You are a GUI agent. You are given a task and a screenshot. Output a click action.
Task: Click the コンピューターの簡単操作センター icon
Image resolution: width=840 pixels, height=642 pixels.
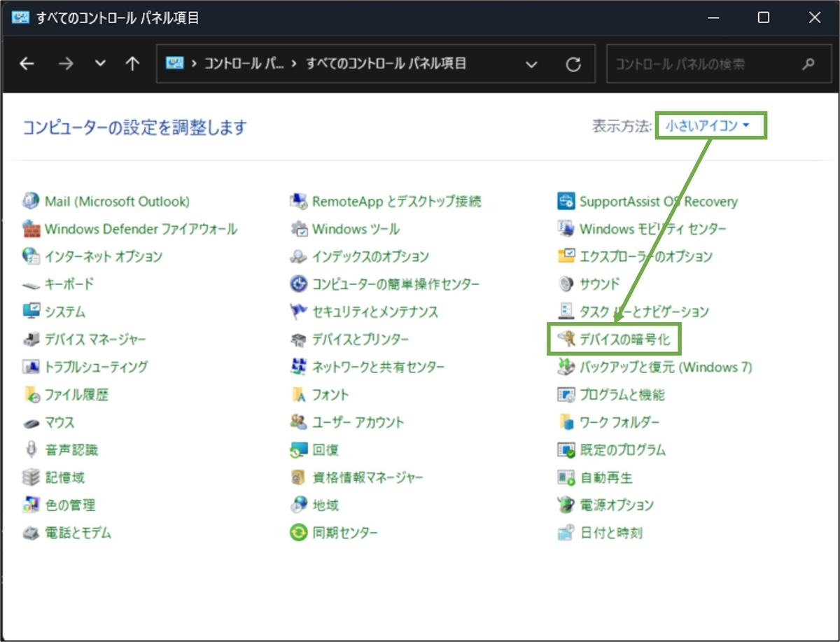tap(299, 284)
